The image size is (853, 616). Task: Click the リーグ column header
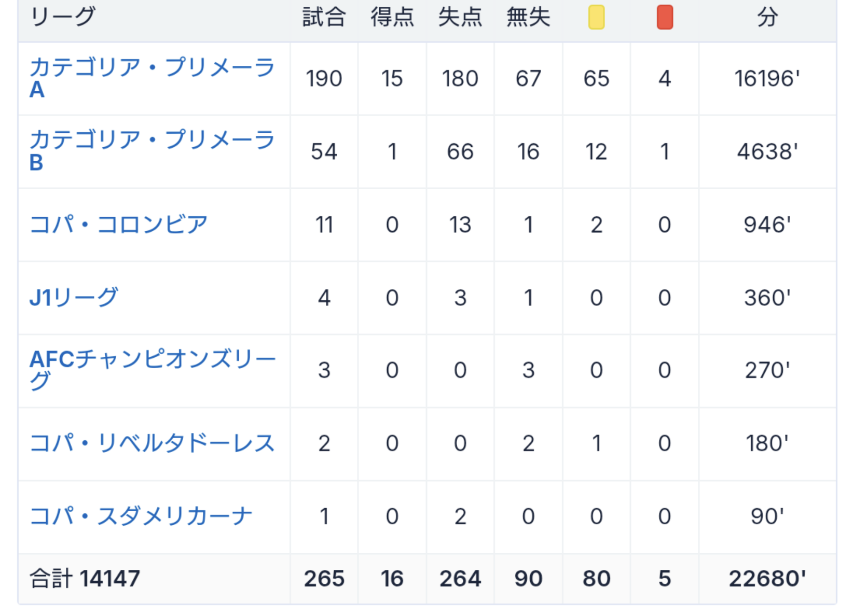[x=63, y=17]
